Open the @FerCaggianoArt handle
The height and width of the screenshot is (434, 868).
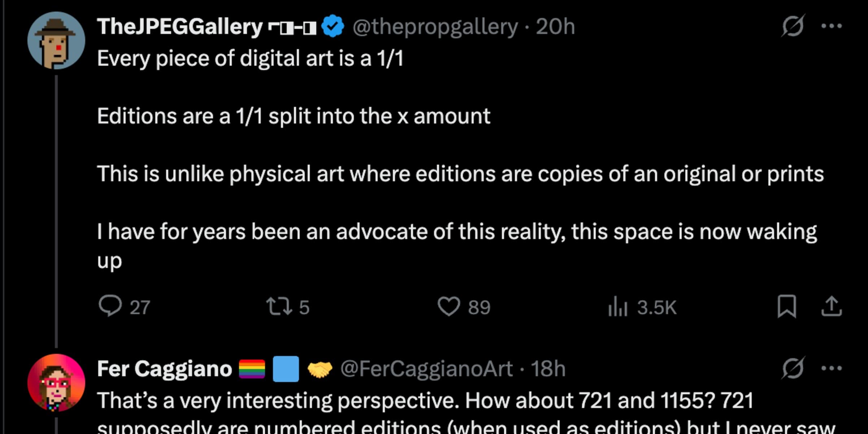[x=426, y=369]
